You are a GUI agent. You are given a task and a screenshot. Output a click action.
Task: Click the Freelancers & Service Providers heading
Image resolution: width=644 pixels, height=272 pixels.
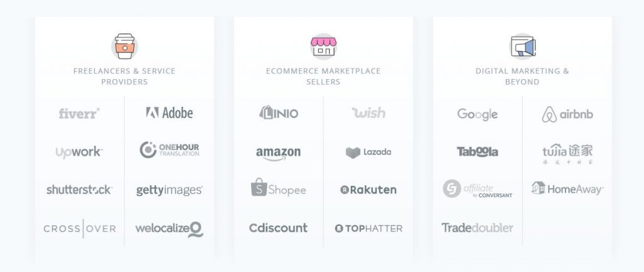pyautogui.click(x=125, y=76)
